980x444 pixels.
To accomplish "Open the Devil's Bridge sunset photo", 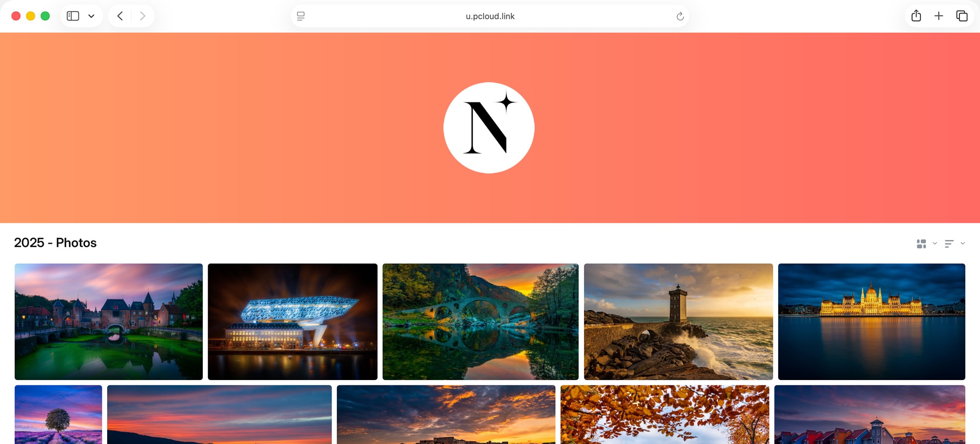I will click(x=480, y=321).
